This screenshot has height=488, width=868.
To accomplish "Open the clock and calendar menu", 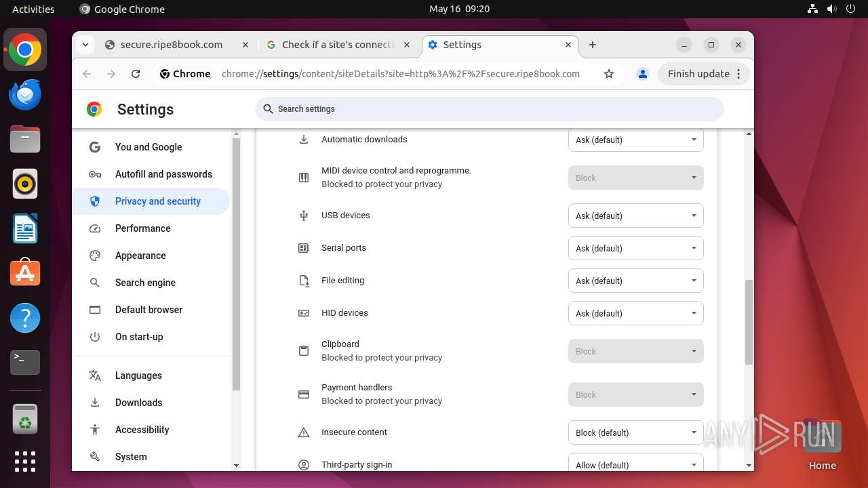I will point(459,9).
